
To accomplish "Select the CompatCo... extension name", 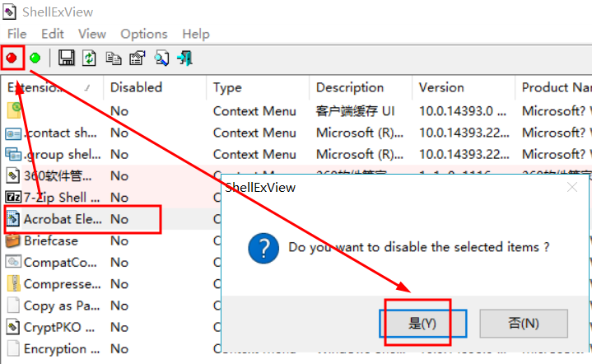I will 60,263.
